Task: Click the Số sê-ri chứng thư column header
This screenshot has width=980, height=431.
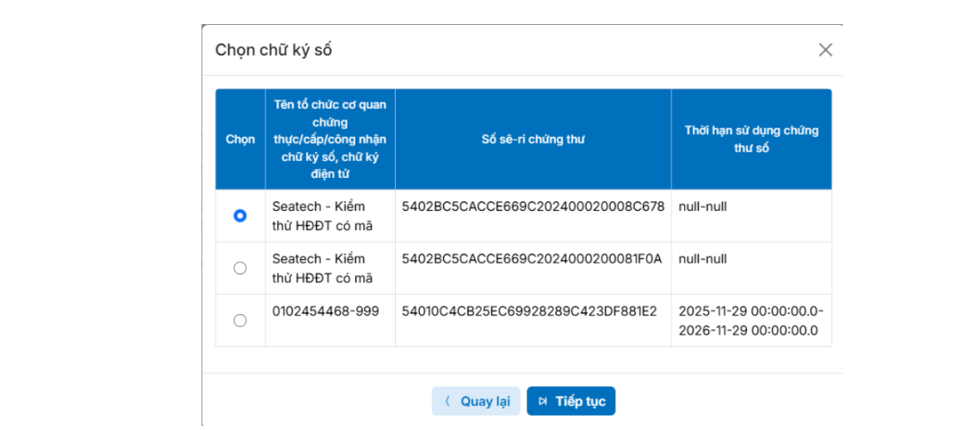Action: click(533, 139)
